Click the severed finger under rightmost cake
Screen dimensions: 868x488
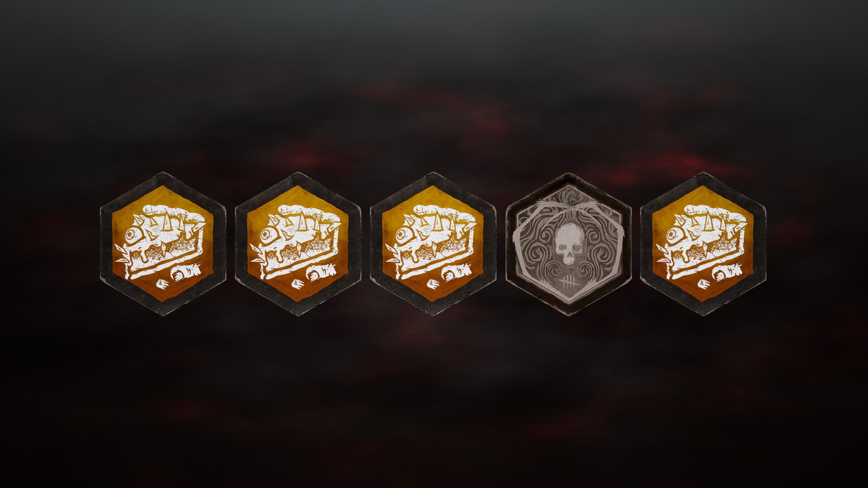point(726,272)
